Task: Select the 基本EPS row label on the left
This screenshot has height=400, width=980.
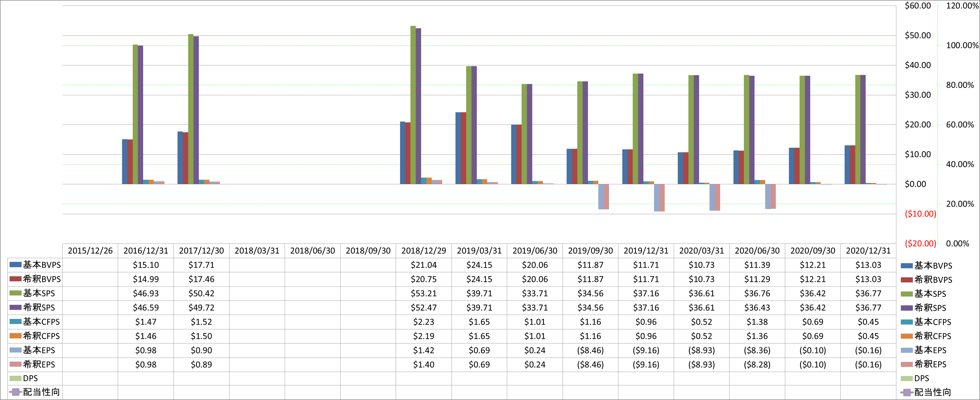Action: tap(39, 350)
